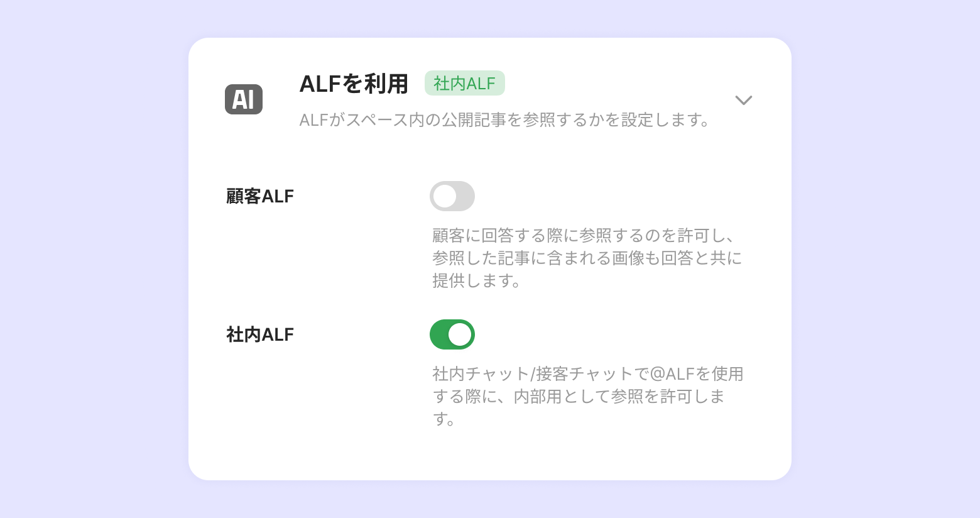Turn off the green switch for 社内ALF
This screenshot has width=980, height=518.
tap(452, 334)
